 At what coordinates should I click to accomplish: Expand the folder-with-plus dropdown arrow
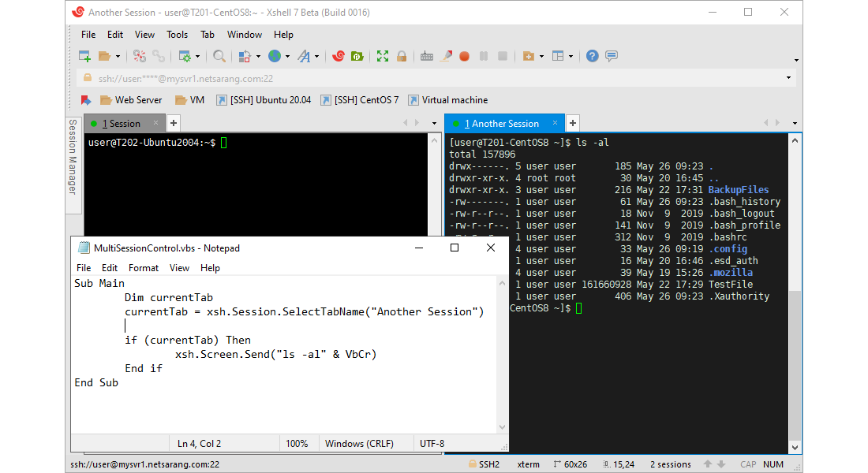[541, 57]
